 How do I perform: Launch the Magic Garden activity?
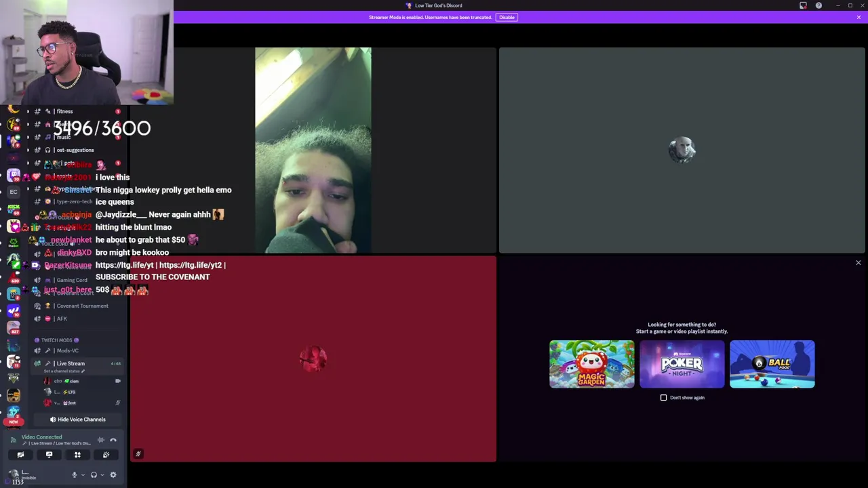pos(591,364)
